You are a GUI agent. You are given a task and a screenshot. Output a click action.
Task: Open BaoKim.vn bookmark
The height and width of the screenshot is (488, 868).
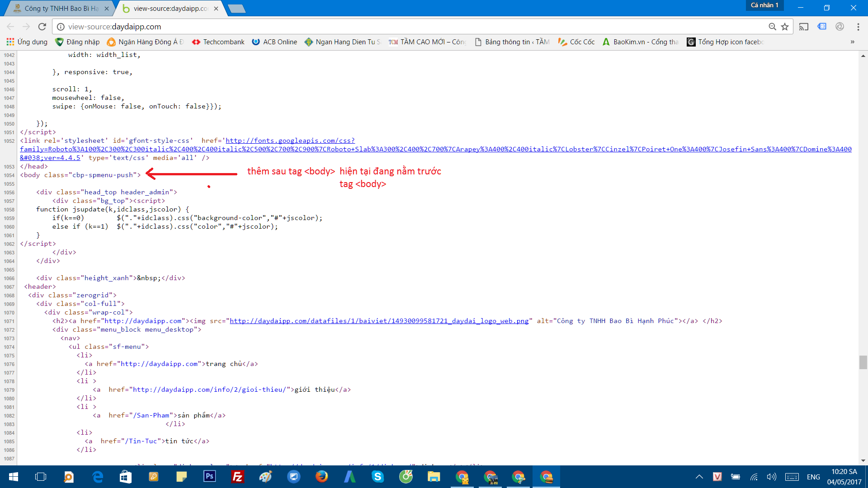coord(641,42)
